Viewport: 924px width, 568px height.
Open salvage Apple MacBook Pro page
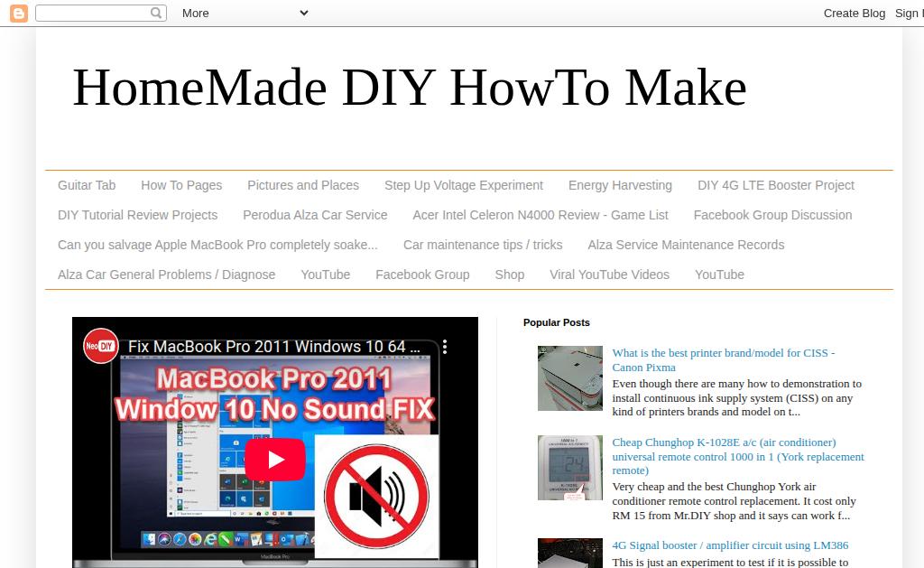[x=217, y=245]
